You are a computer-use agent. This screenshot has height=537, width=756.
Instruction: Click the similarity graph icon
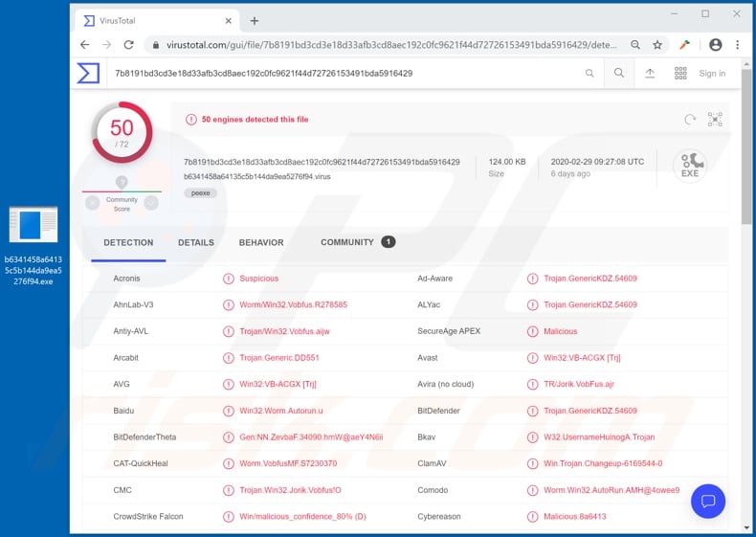tap(715, 119)
